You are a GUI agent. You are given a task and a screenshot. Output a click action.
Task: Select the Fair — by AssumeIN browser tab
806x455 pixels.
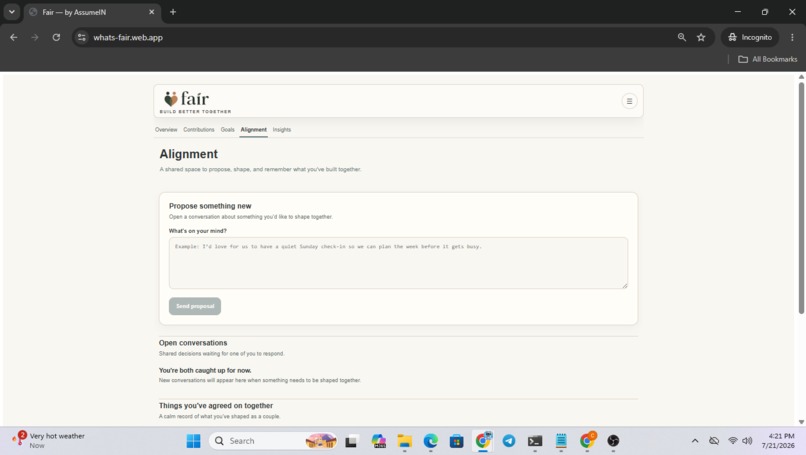93,12
